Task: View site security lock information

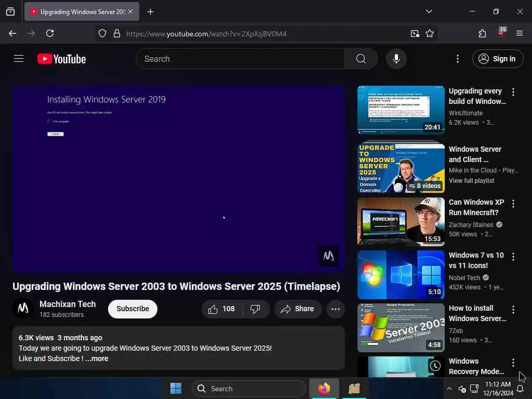Action: pyautogui.click(x=117, y=33)
